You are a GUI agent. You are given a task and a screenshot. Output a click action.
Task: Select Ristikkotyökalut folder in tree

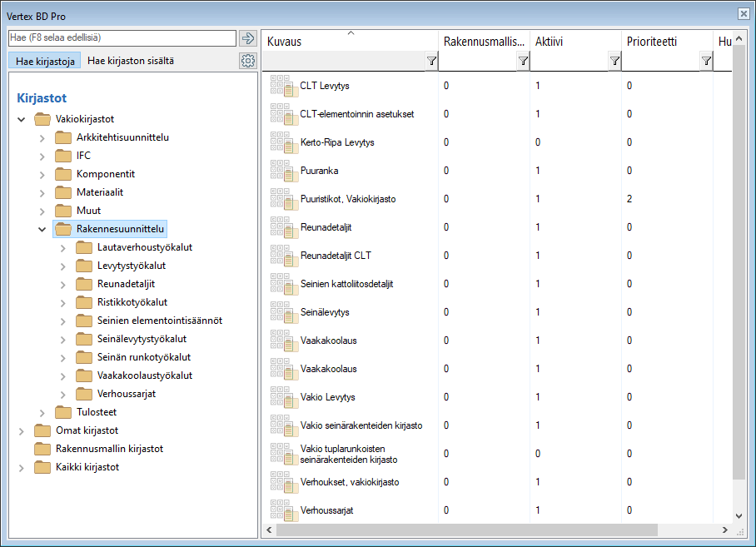point(132,302)
